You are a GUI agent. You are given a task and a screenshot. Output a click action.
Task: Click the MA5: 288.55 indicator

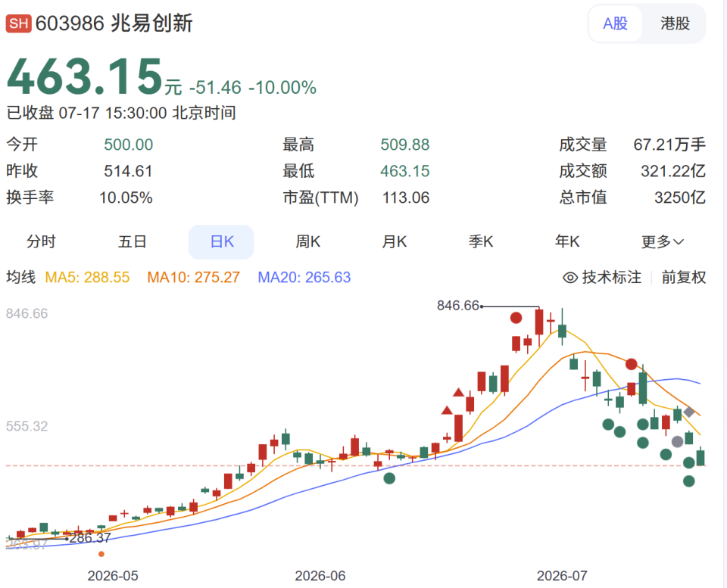[87, 277]
